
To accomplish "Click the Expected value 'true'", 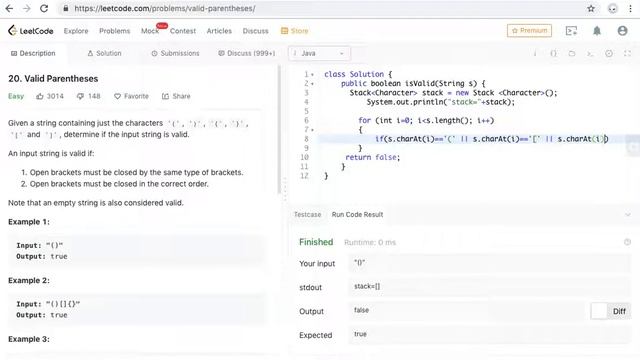I will [360, 334].
